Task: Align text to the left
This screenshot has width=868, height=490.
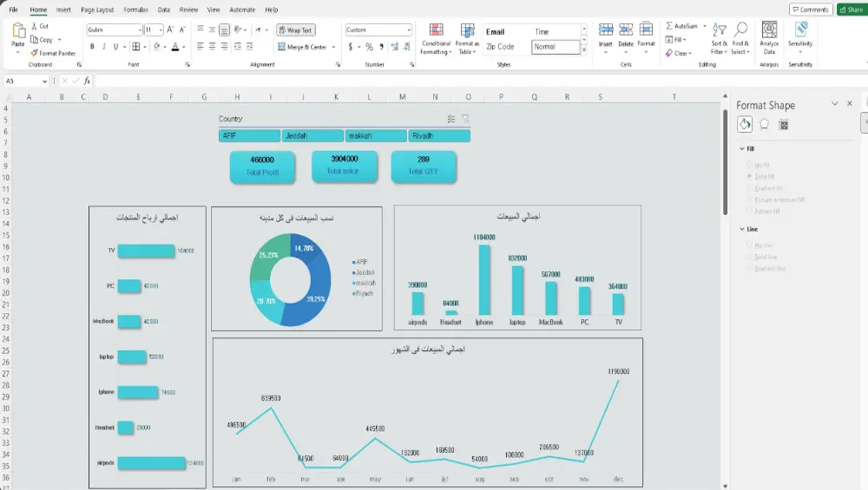Action: (201, 47)
